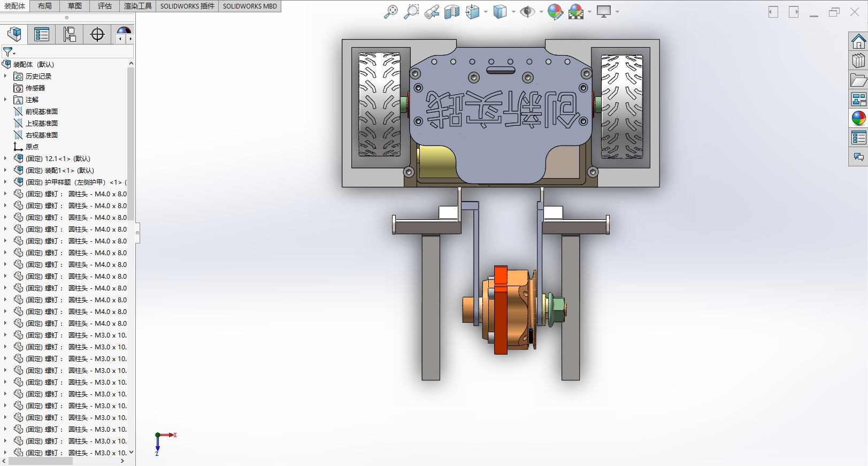Open SOLIDWORKS Resources home pane
Screen dimensions: 868x466
pyautogui.click(x=858, y=41)
